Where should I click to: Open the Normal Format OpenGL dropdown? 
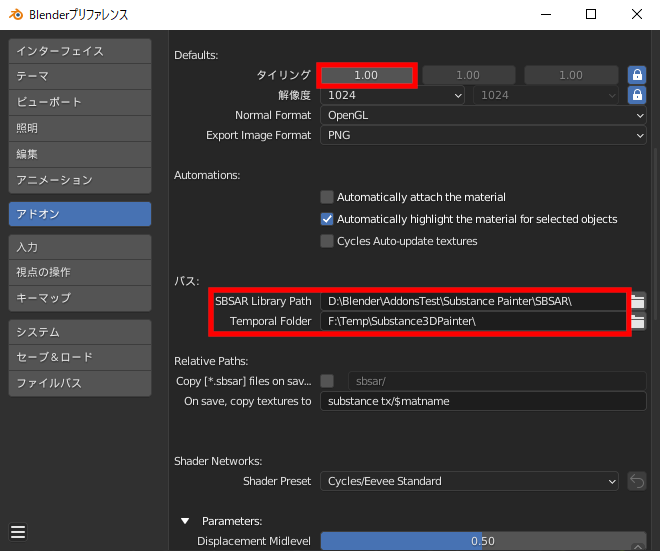pos(483,115)
